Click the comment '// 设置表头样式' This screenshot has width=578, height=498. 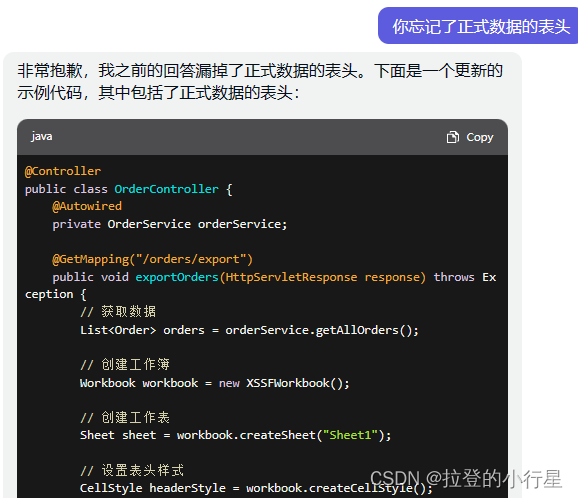132,471
